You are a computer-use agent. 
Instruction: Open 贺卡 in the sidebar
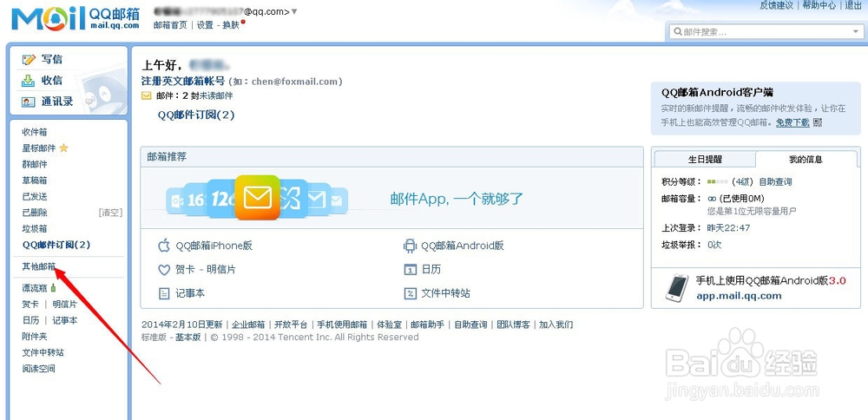coord(30,304)
